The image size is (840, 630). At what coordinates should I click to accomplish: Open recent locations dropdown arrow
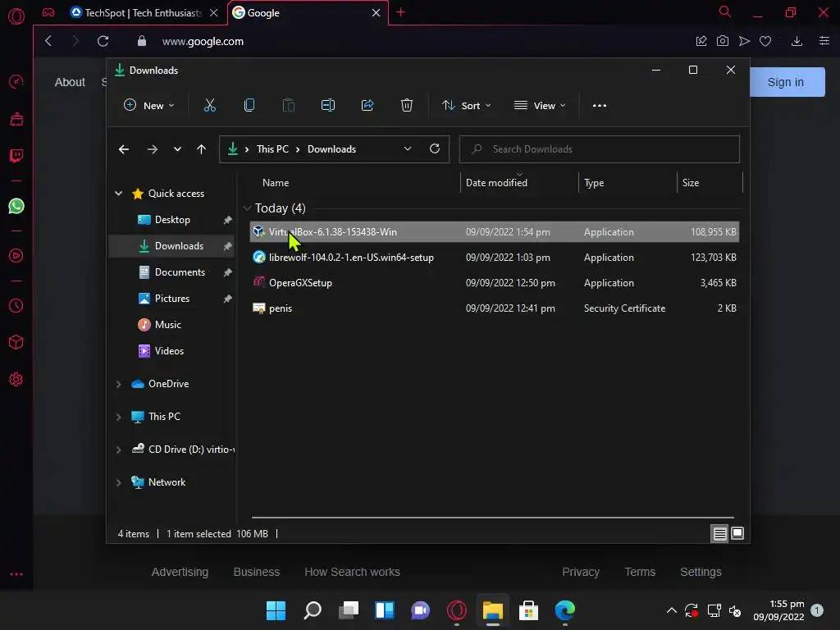click(177, 149)
